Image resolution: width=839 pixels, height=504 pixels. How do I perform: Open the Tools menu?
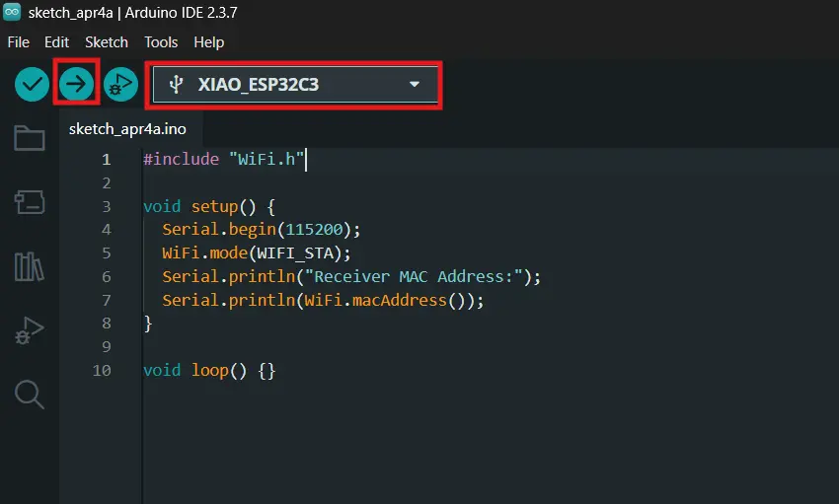161,42
